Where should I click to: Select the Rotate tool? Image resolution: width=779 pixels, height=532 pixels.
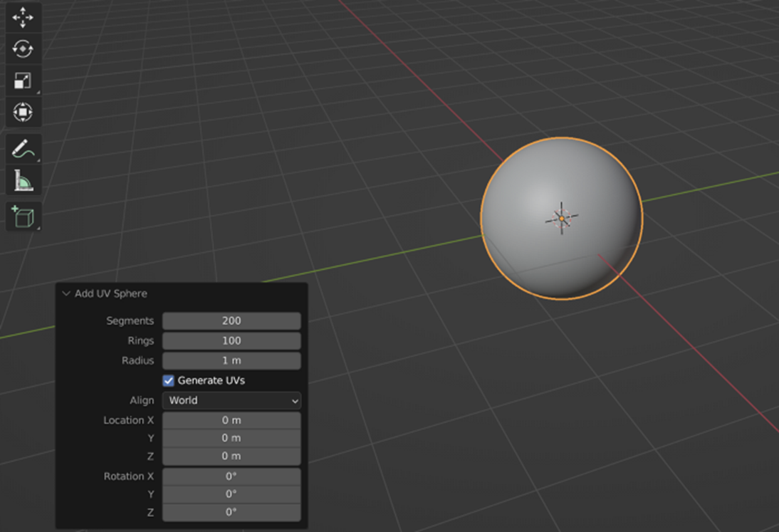coord(23,48)
